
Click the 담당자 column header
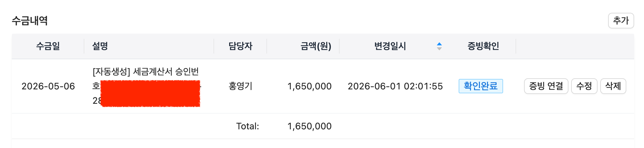click(x=240, y=46)
